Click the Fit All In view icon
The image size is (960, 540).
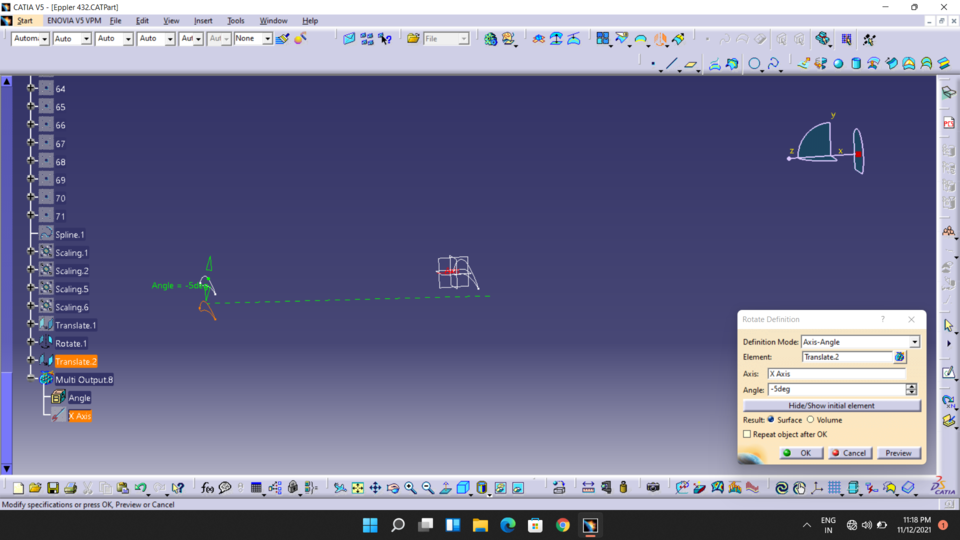pyautogui.click(x=357, y=488)
